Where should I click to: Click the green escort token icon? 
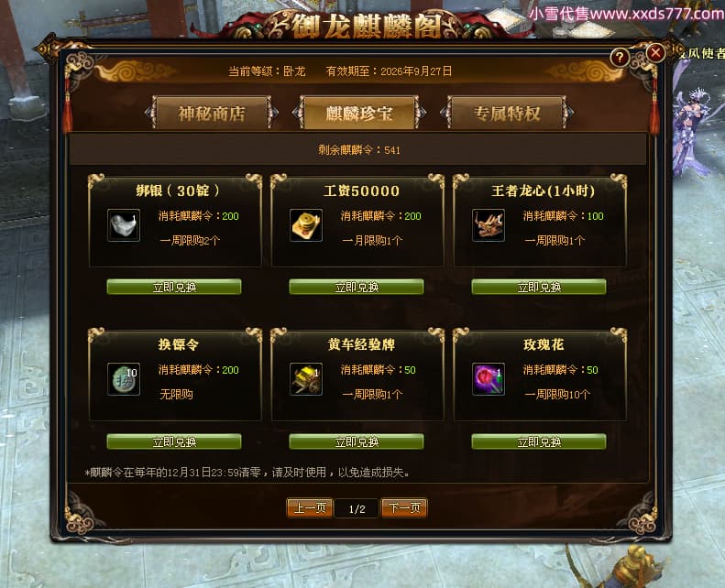coord(124,379)
